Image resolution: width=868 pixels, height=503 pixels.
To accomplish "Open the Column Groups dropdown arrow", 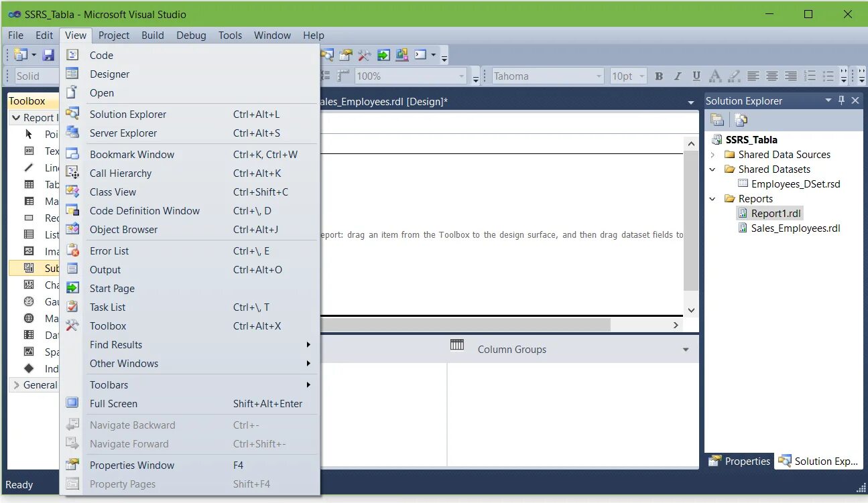I will click(686, 350).
